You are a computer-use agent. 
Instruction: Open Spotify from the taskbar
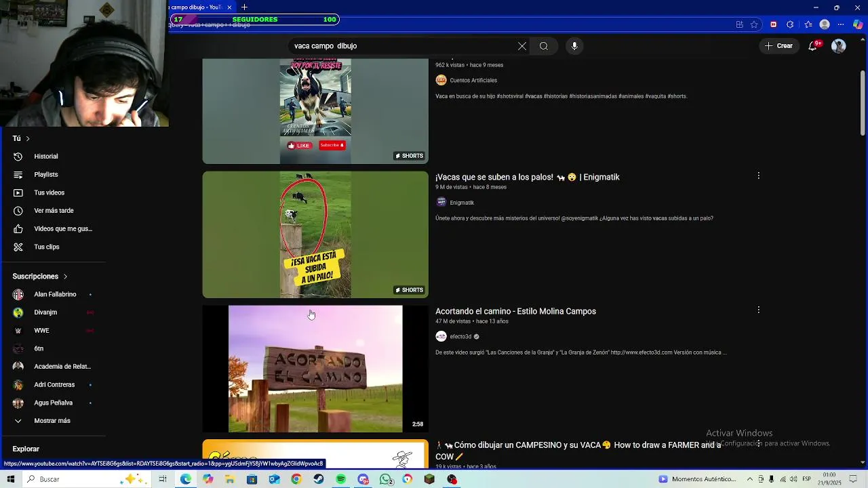(340, 479)
